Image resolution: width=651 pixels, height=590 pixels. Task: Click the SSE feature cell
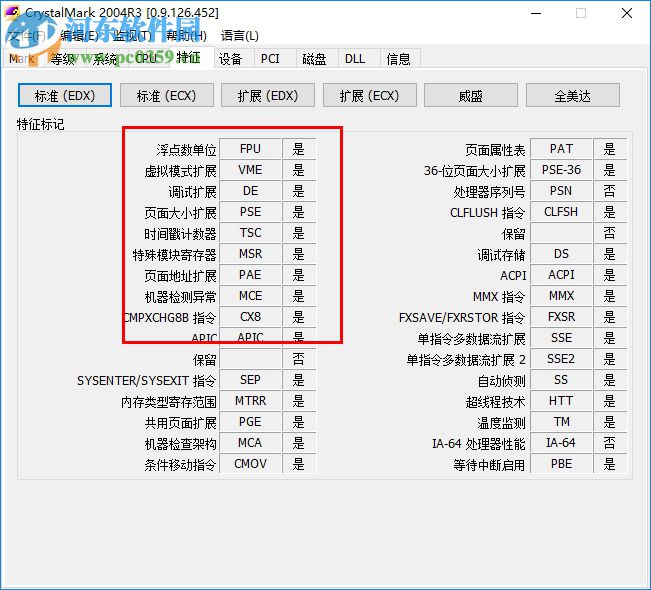(561, 338)
